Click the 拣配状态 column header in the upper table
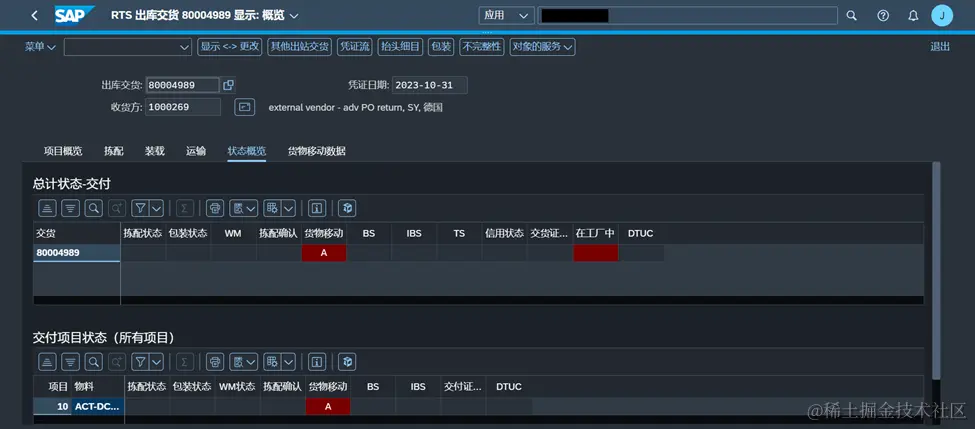This screenshot has height=429, width=975. [143, 233]
